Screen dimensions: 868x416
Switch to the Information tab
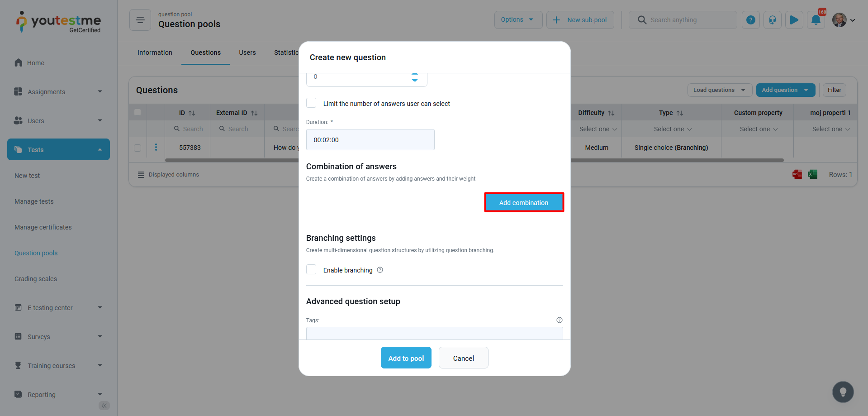(155, 53)
